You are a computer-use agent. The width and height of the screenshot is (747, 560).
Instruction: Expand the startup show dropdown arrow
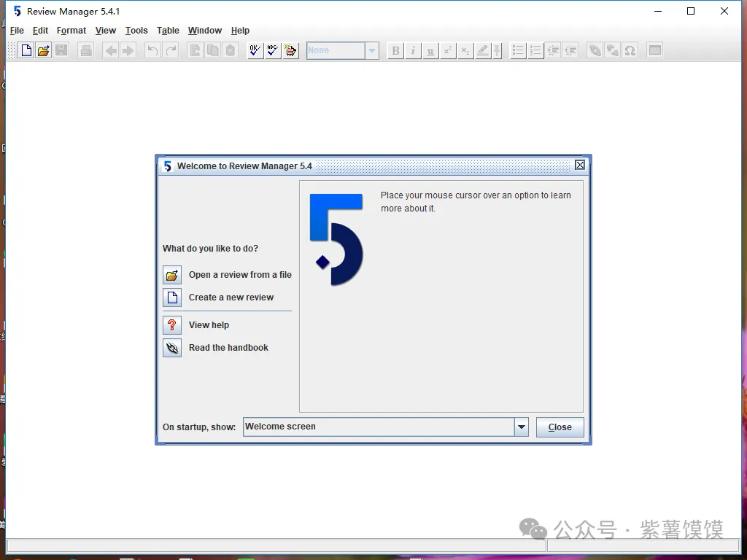click(521, 427)
